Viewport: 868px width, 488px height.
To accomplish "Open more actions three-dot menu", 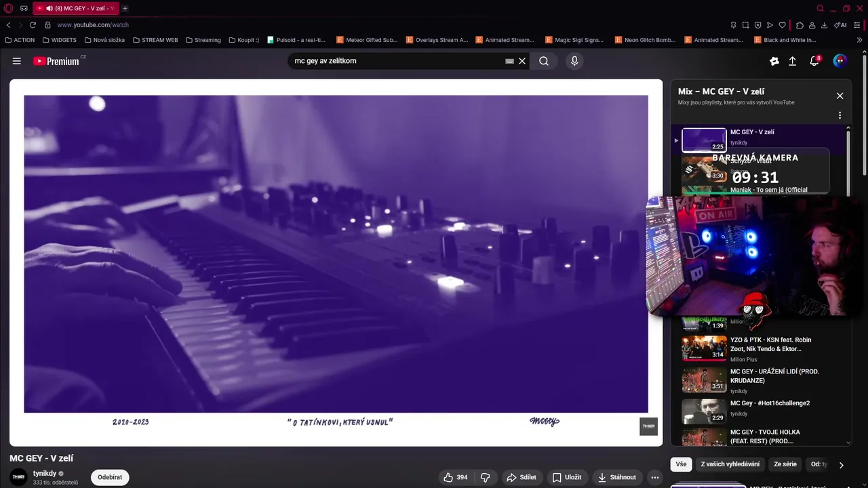I will tap(654, 477).
